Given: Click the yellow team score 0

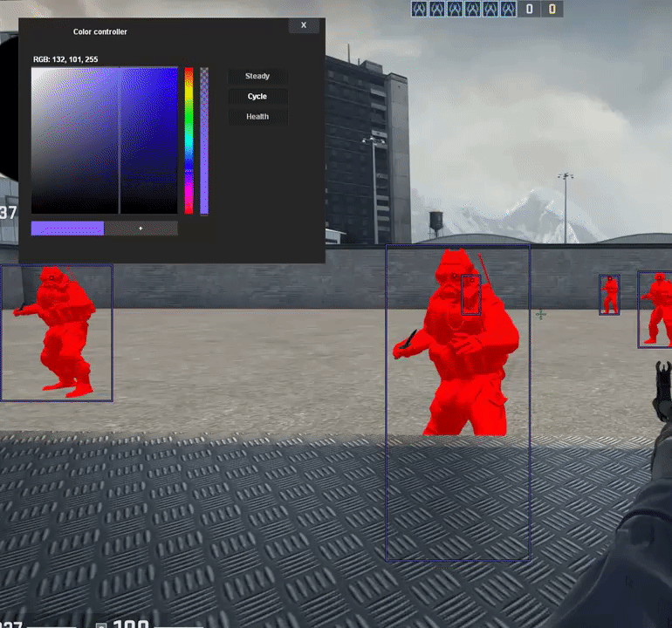Looking at the screenshot, I should [x=552, y=9].
